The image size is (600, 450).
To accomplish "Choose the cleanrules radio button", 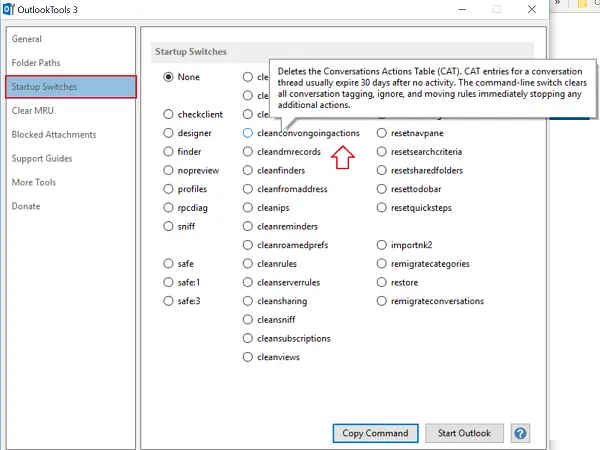I will (248, 264).
